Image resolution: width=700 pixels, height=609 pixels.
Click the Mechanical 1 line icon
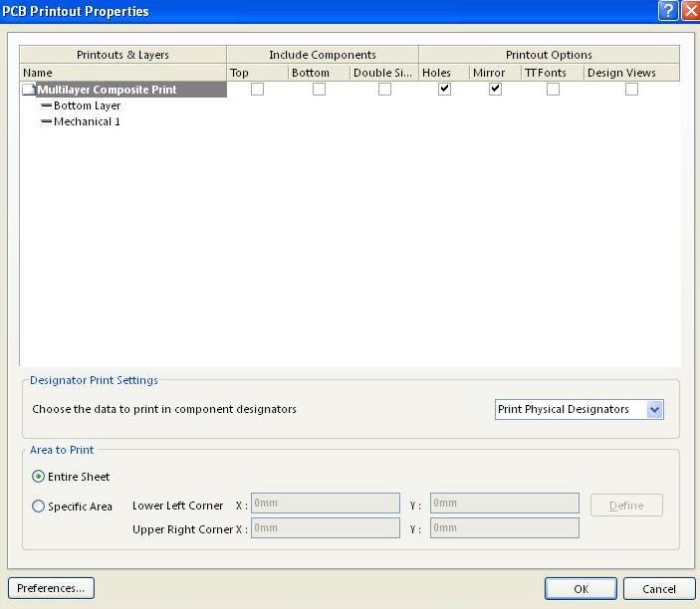(x=46, y=121)
